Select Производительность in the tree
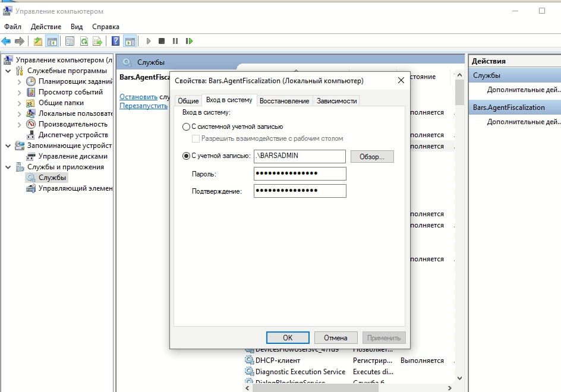 point(73,124)
